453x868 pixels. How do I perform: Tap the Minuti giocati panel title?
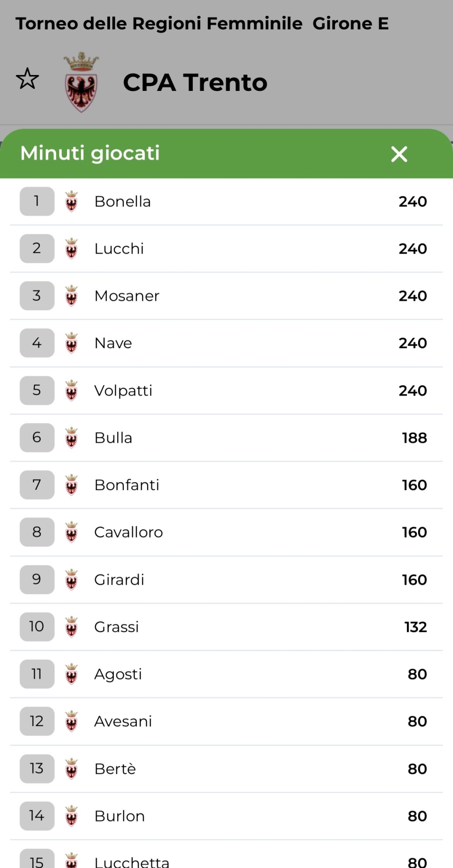point(90,153)
